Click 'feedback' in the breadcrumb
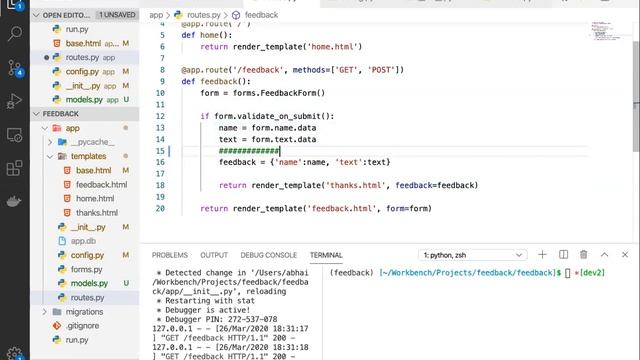The height and width of the screenshot is (360, 640). (x=261, y=15)
